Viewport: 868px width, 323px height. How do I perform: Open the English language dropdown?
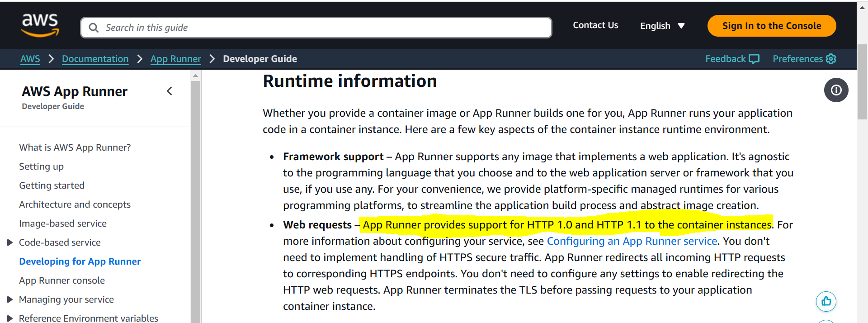(x=662, y=26)
